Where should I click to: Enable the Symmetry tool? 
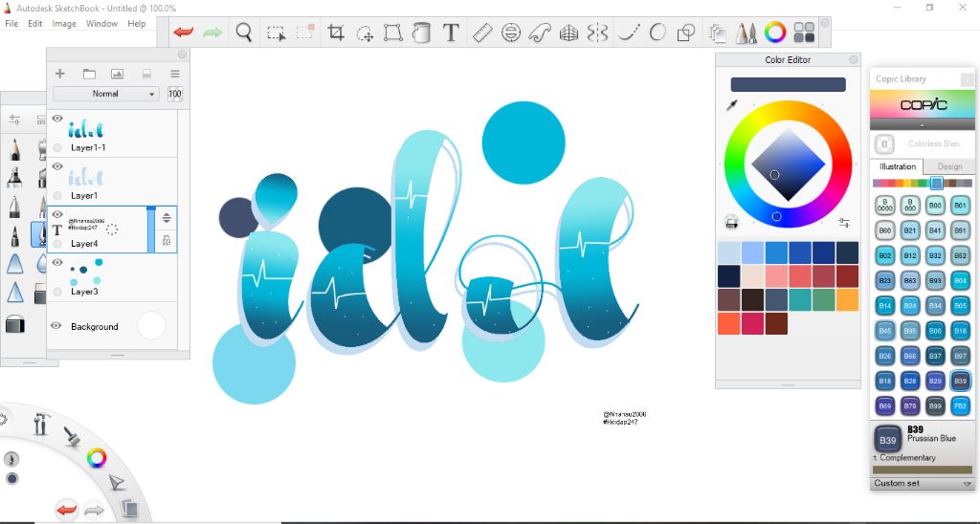(x=597, y=33)
